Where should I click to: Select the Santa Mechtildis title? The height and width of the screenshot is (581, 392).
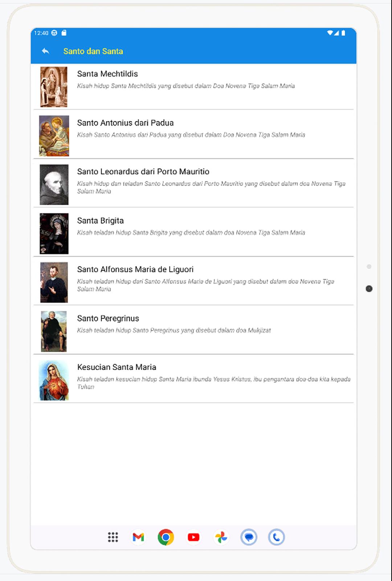click(107, 74)
